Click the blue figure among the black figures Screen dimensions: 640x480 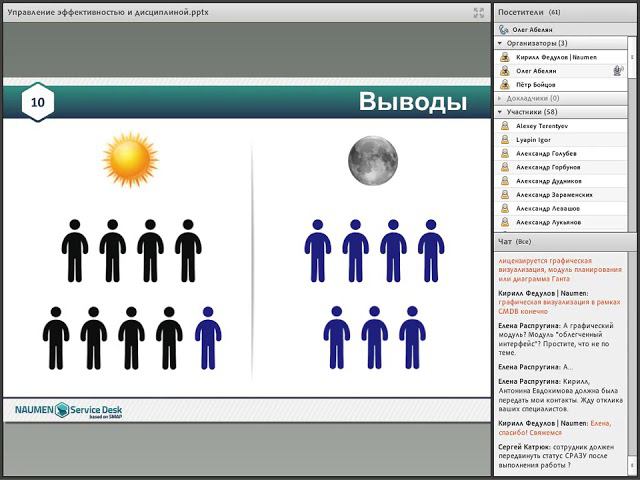tap(208, 338)
